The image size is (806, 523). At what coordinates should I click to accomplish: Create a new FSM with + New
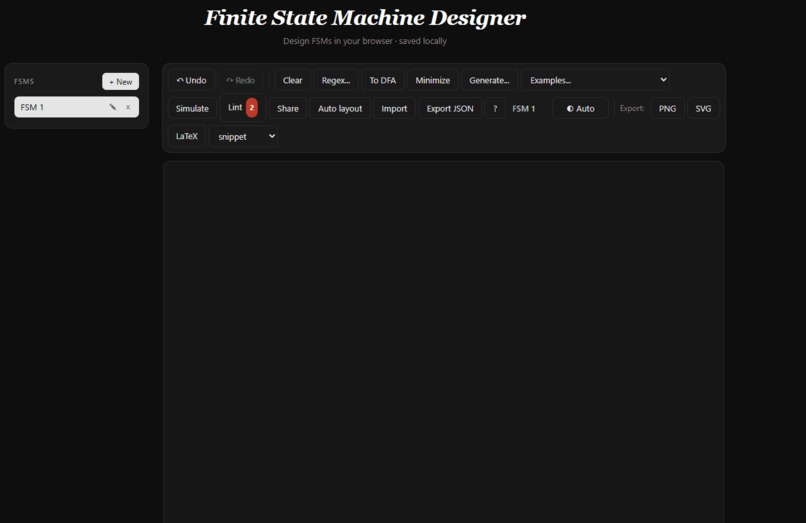tap(120, 81)
